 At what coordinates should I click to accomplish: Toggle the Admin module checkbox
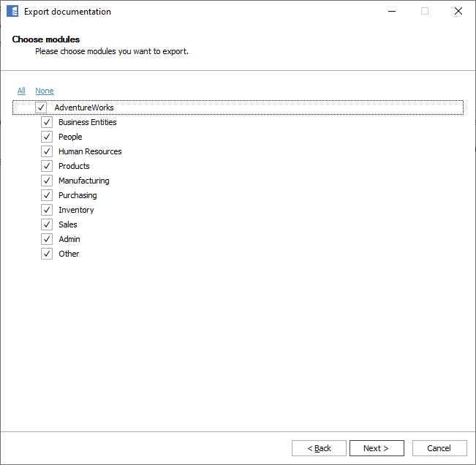47,239
